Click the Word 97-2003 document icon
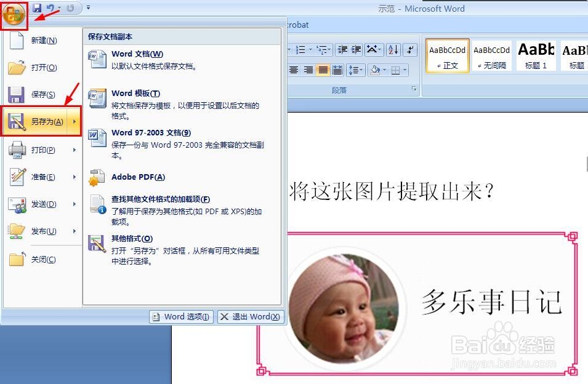This screenshot has height=384, width=588. pyautogui.click(x=97, y=138)
